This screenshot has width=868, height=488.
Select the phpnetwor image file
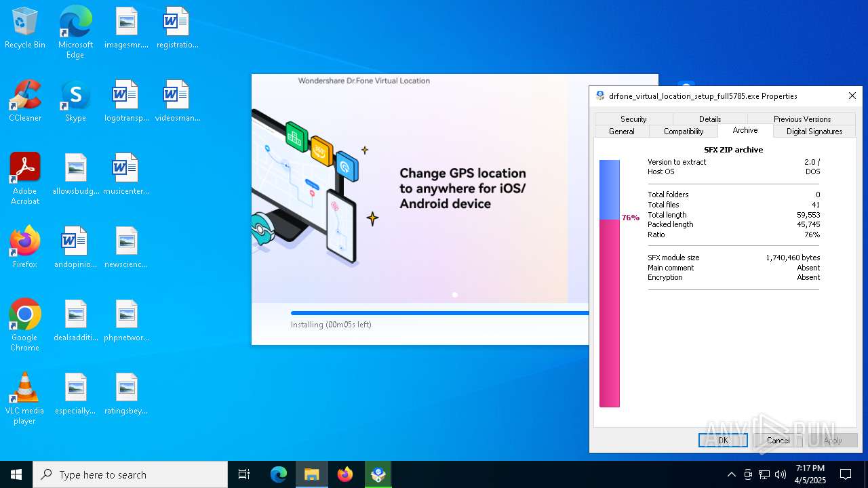click(x=126, y=321)
